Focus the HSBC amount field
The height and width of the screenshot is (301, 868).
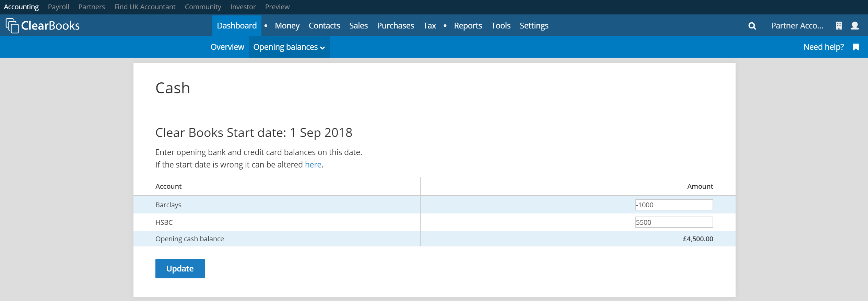click(x=674, y=222)
